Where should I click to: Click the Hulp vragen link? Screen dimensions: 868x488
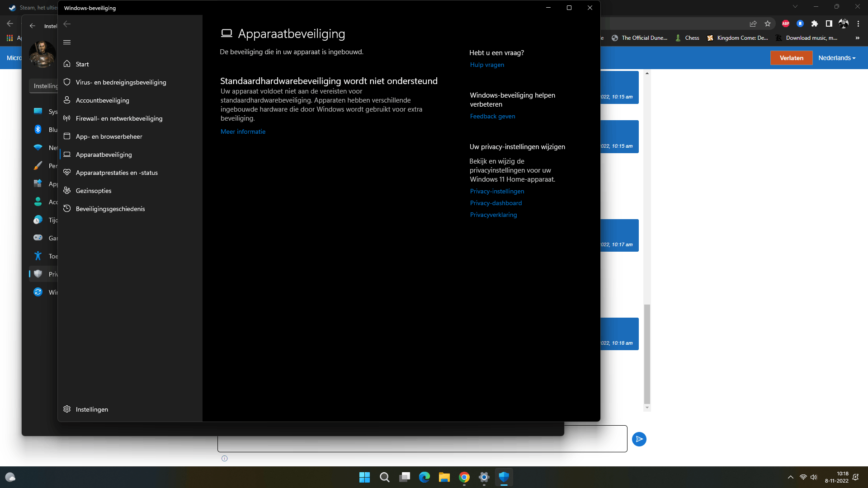click(x=487, y=65)
